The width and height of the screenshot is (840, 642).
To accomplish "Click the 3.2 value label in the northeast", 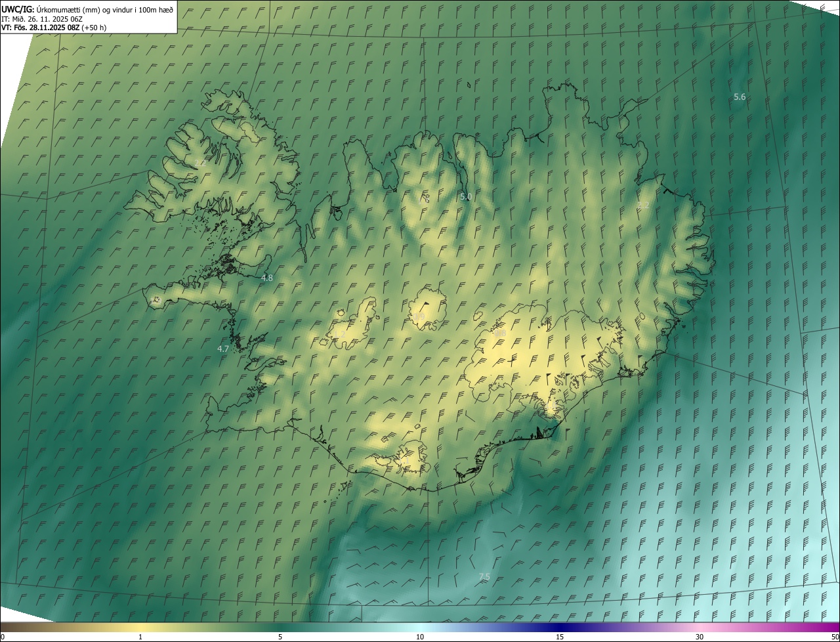I will [x=643, y=205].
